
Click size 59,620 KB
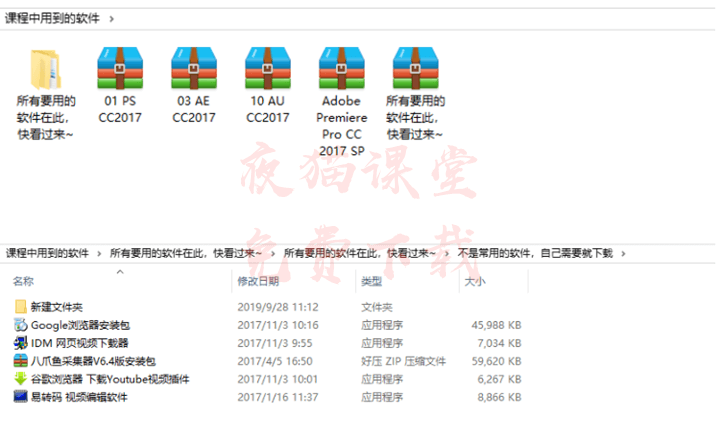pyautogui.click(x=496, y=361)
